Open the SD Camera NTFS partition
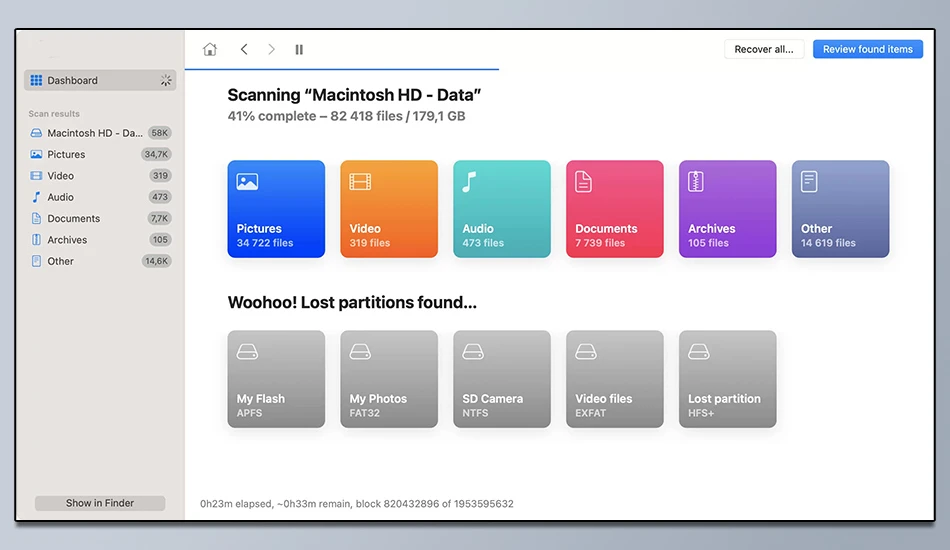Screen dimensions: 950x550 click(502, 379)
